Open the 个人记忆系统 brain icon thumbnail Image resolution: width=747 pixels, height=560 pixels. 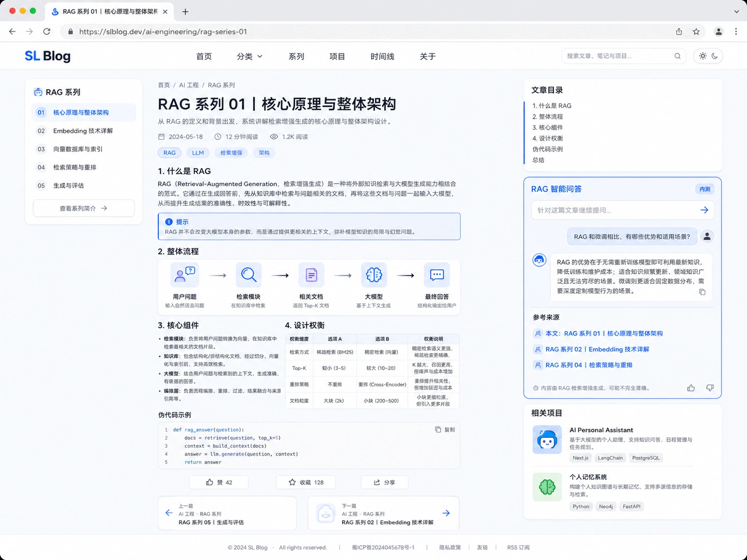[x=547, y=487]
